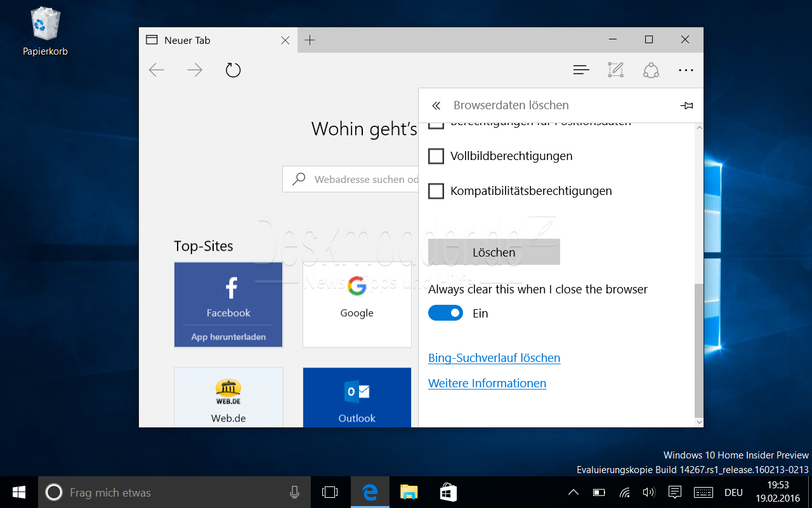Click the Löschen button
Viewport: 812px width, 508px height.
494,252
